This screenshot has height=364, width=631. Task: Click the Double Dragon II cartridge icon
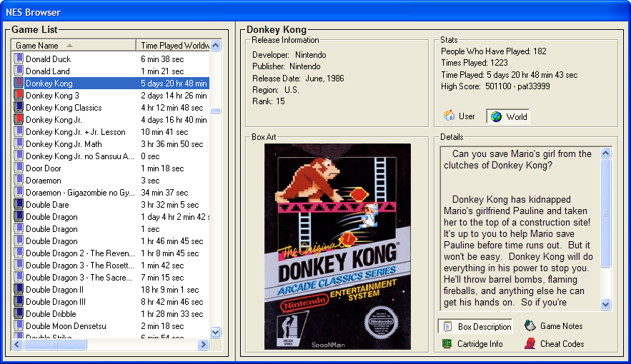(x=19, y=289)
